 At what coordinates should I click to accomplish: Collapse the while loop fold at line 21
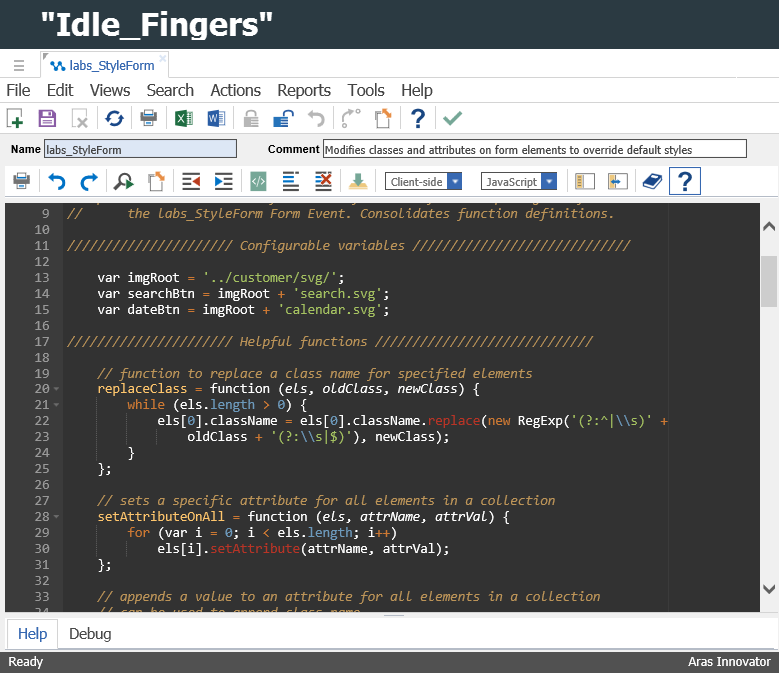click(57, 405)
